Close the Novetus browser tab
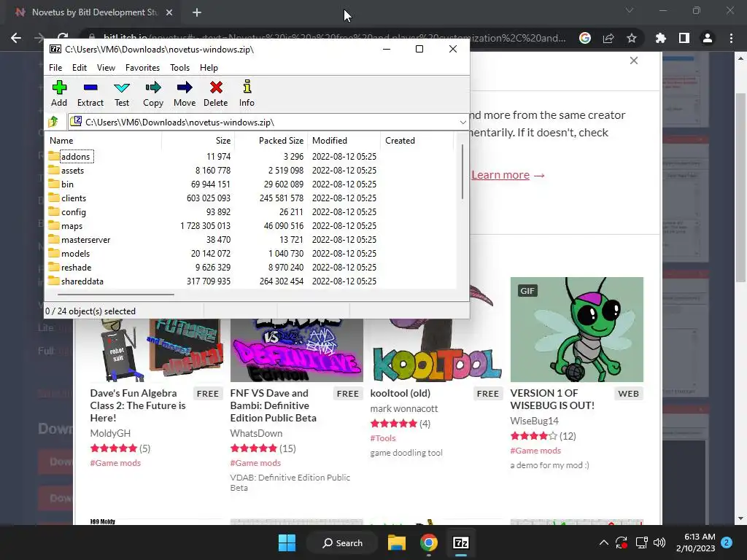 click(169, 12)
